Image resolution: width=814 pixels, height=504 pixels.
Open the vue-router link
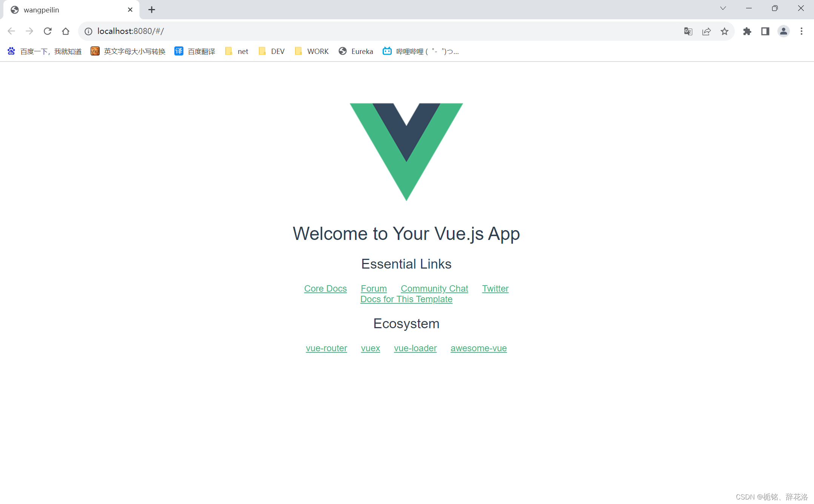click(x=326, y=348)
